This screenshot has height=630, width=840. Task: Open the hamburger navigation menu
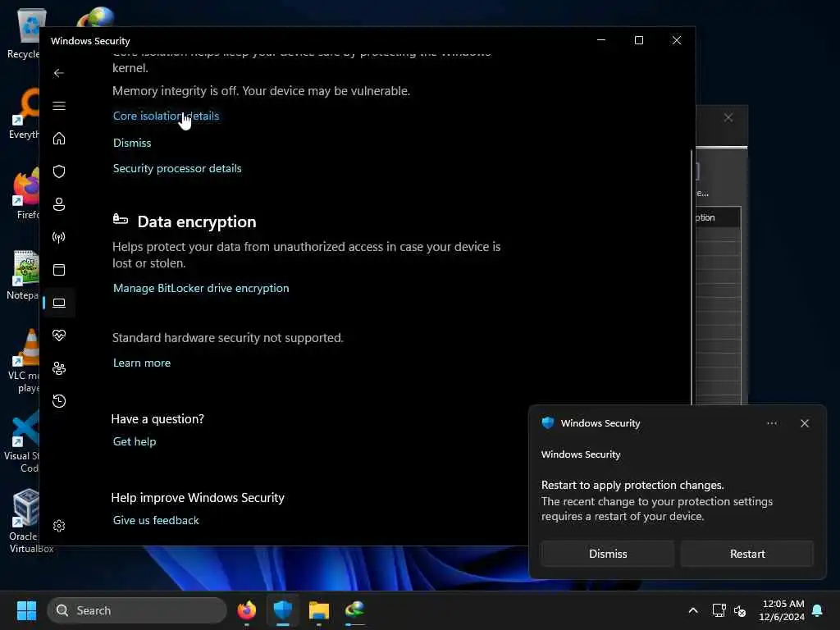tap(59, 106)
